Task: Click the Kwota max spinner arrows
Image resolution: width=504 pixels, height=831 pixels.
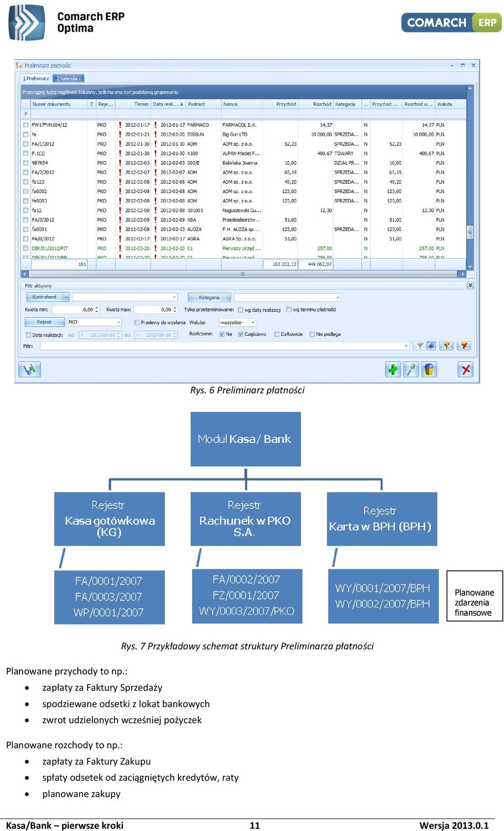Action: point(175,310)
